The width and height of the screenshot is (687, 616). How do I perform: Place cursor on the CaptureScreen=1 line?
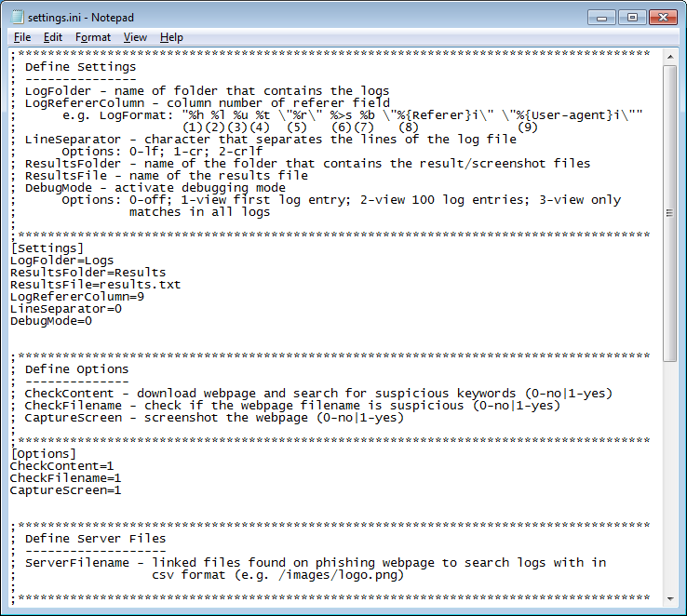point(65,490)
